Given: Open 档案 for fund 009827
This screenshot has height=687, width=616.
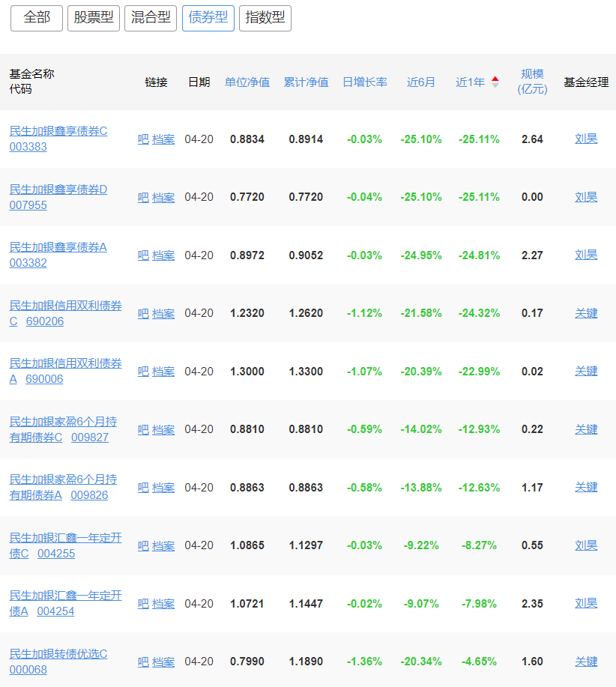Looking at the screenshot, I should (163, 430).
